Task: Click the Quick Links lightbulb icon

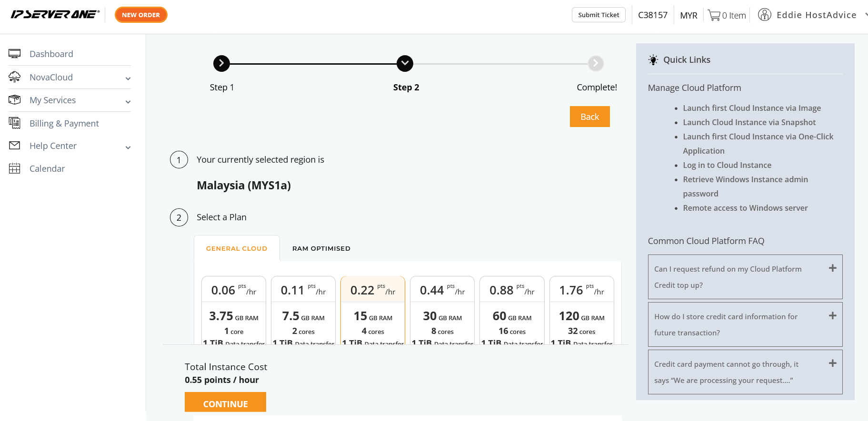Action: coord(653,60)
